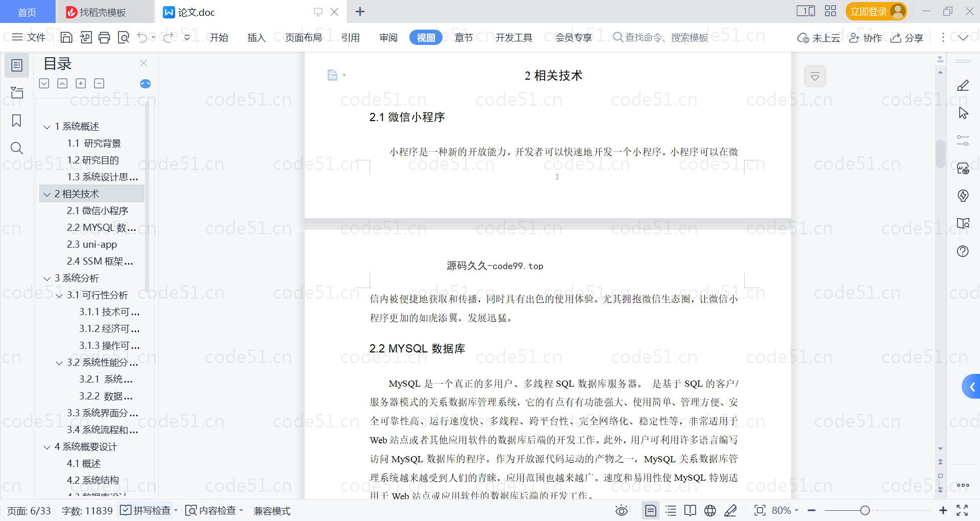Open the 开始 ribbon tab

218,37
